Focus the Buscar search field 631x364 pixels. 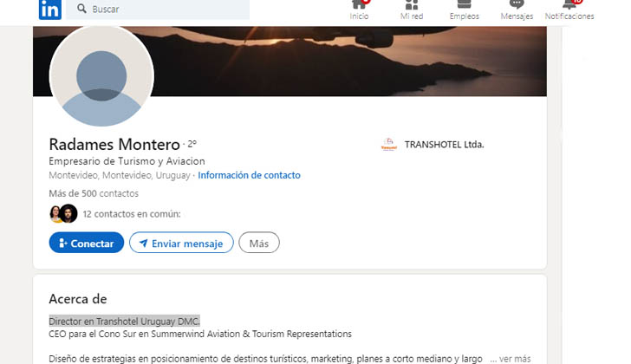click(x=158, y=9)
